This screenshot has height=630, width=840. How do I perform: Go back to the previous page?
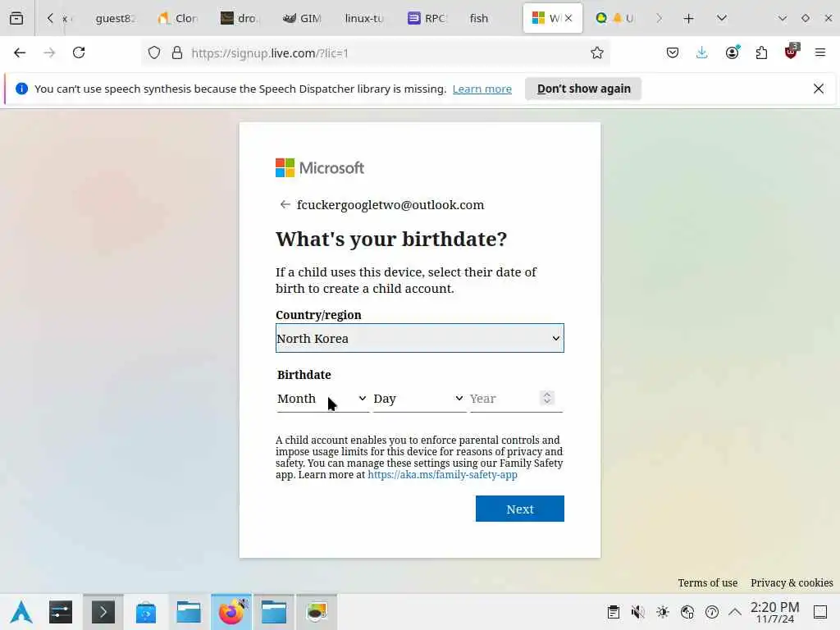[20, 52]
